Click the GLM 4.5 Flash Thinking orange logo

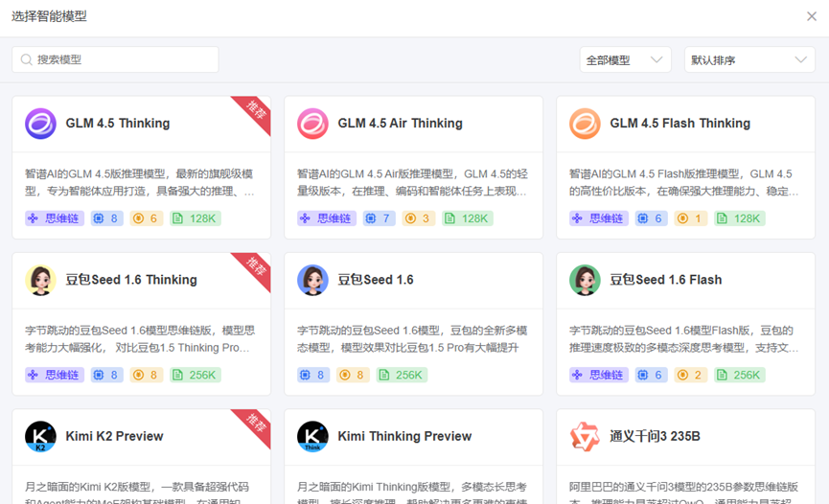coord(585,124)
